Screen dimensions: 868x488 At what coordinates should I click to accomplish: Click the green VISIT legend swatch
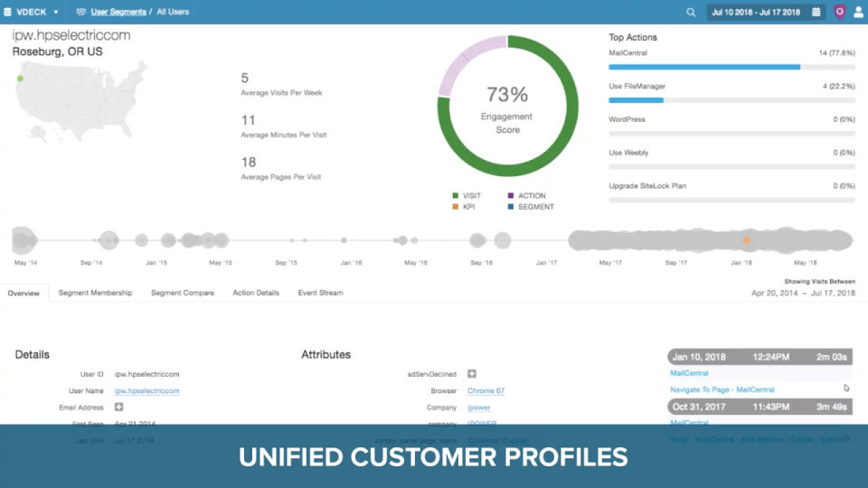(456, 195)
